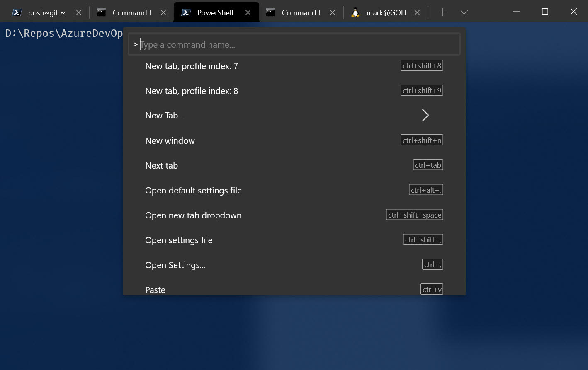Click the Linux penguin icon on mark@GOLI tab

355,12
